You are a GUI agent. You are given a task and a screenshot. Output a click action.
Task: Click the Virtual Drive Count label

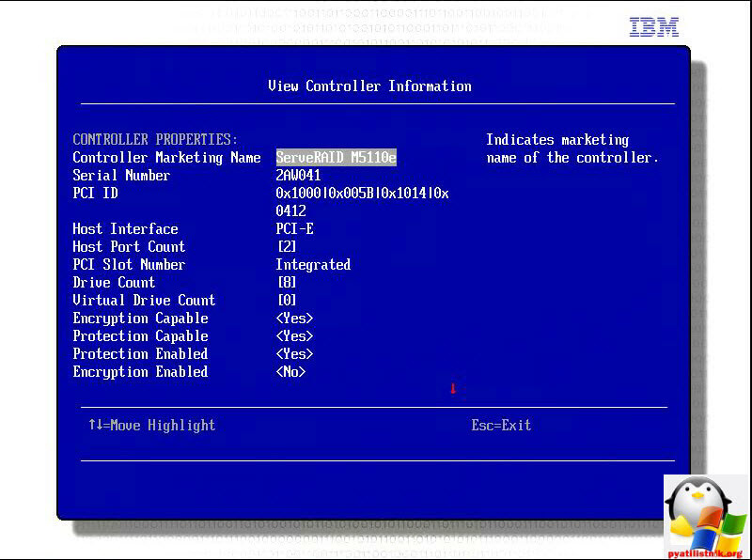[x=144, y=300]
